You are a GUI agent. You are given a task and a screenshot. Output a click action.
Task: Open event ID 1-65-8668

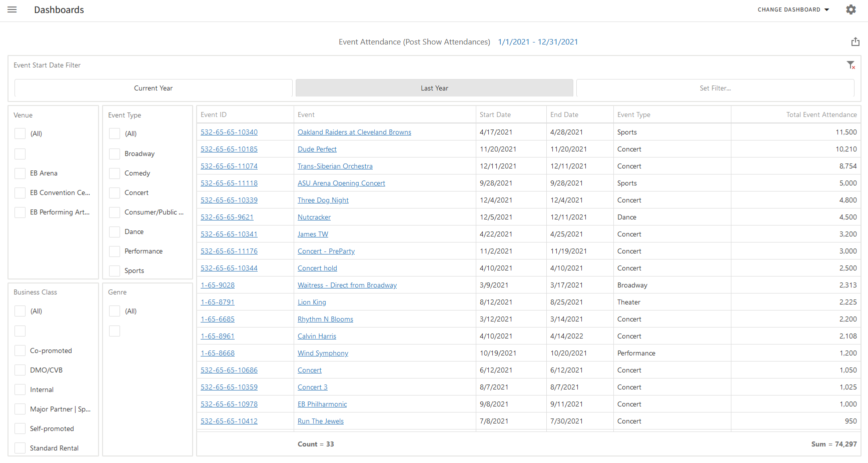(x=218, y=353)
